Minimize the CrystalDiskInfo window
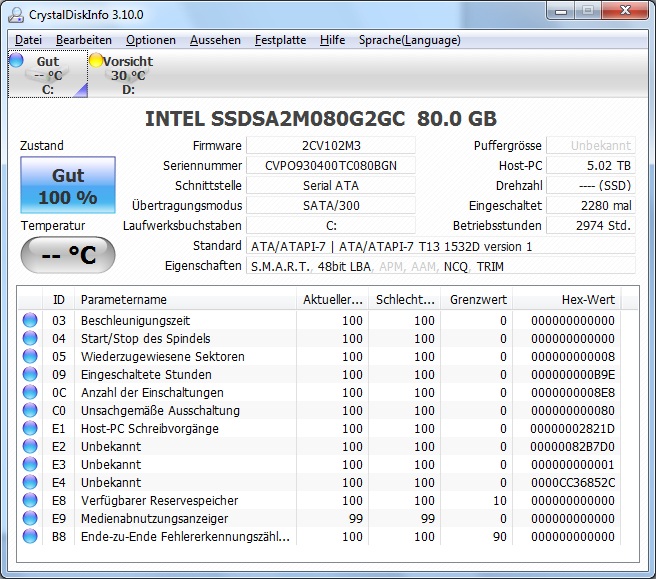The image size is (656, 579). coord(561,10)
